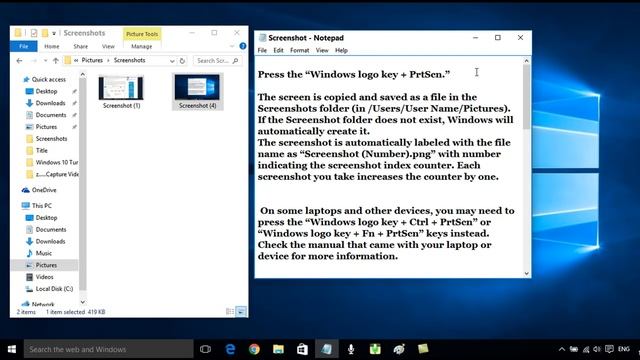Open the Windows Start button

tap(12, 349)
